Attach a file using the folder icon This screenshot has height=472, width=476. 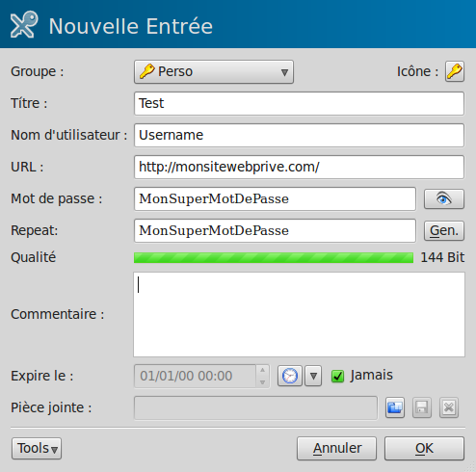[x=395, y=407]
